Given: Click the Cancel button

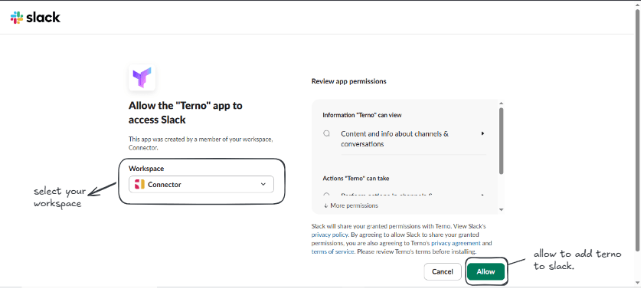Looking at the screenshot, I should tap(443, 271).
